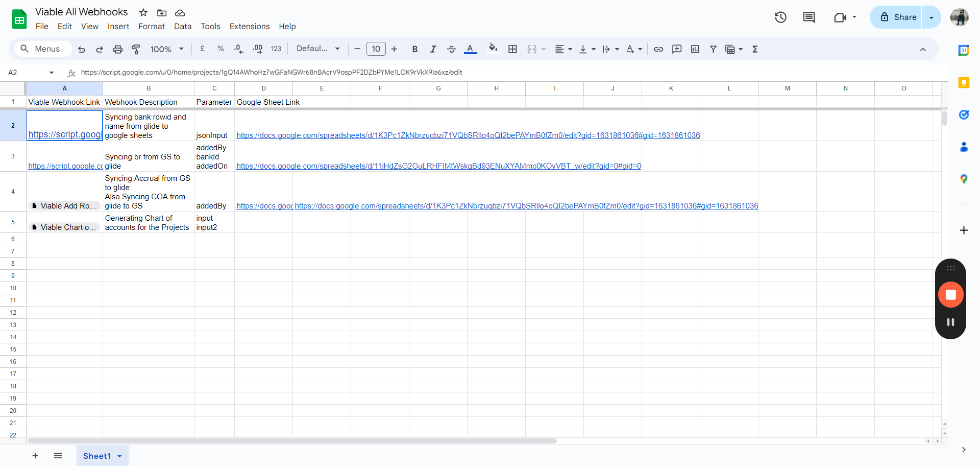Viewport: 980px width, 466px height.
Task: Move document using folder icon
Action: [x=162, y=13]
